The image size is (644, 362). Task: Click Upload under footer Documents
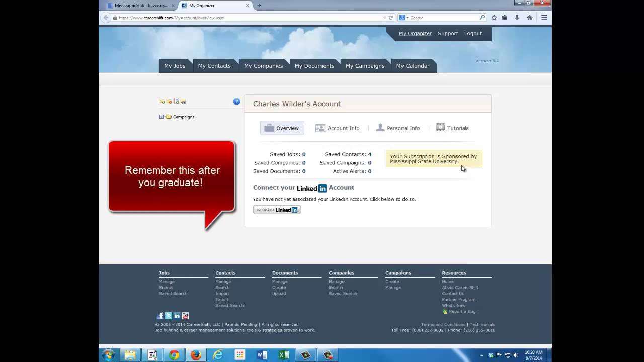coord(279,294)
